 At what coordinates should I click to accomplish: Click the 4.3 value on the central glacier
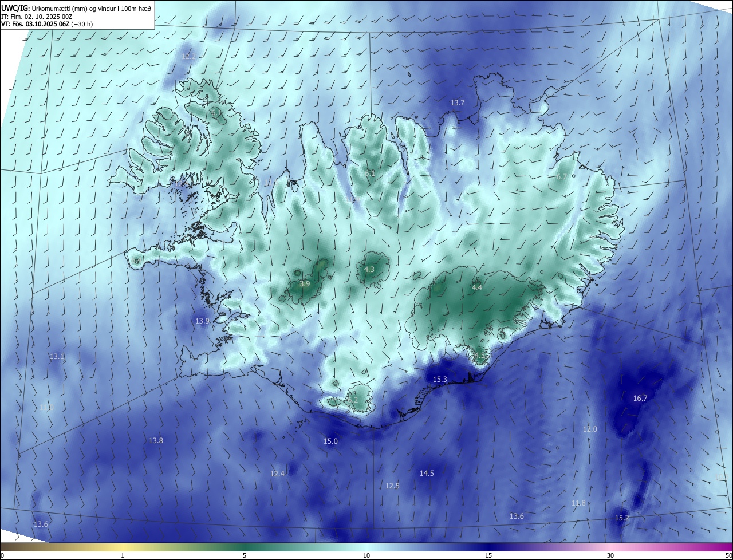click(x=369, y=269)
